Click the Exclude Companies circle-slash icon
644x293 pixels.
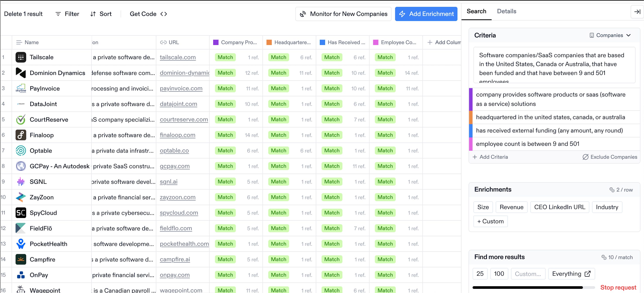coord(585,157)
